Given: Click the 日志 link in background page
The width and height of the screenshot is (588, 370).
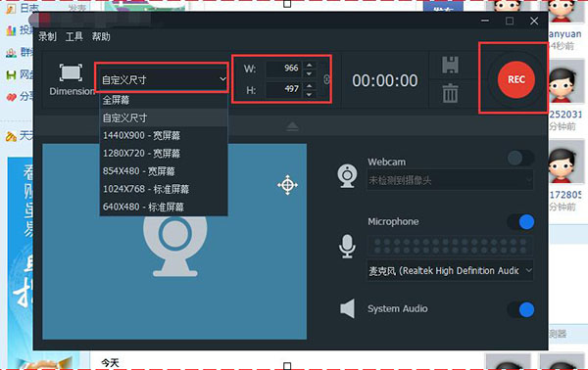Looking at the screenshot, I should (29, 8).
